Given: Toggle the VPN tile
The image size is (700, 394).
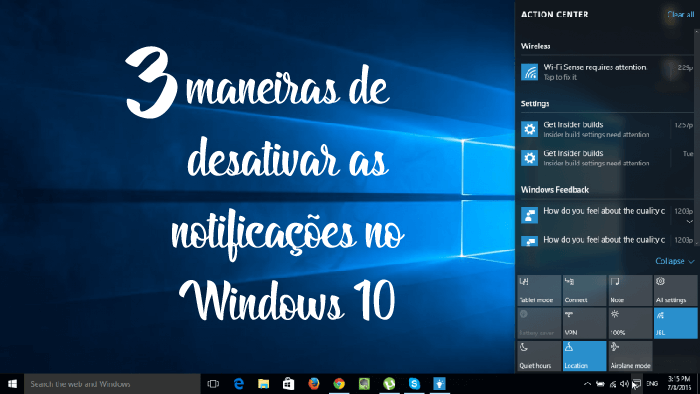Looking at the screenshot, I should tap(584, 323).
